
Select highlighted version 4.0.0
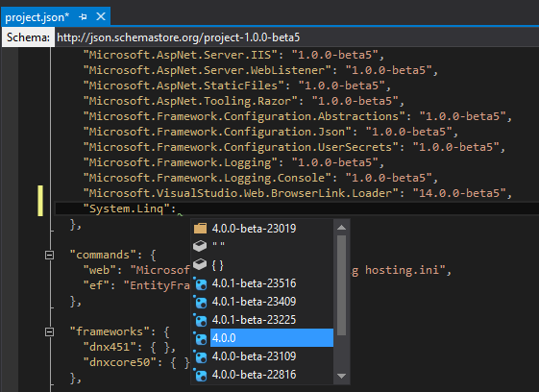point(272,338)
